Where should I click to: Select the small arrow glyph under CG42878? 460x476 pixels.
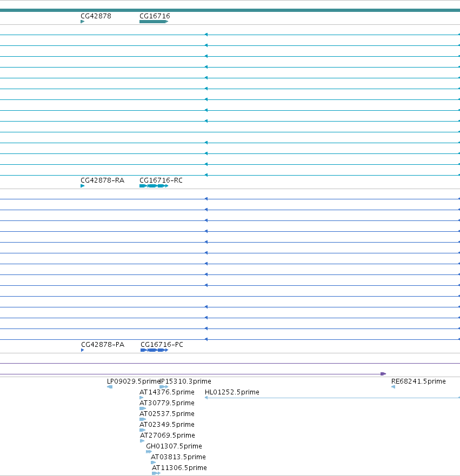(x=82, y=22)
